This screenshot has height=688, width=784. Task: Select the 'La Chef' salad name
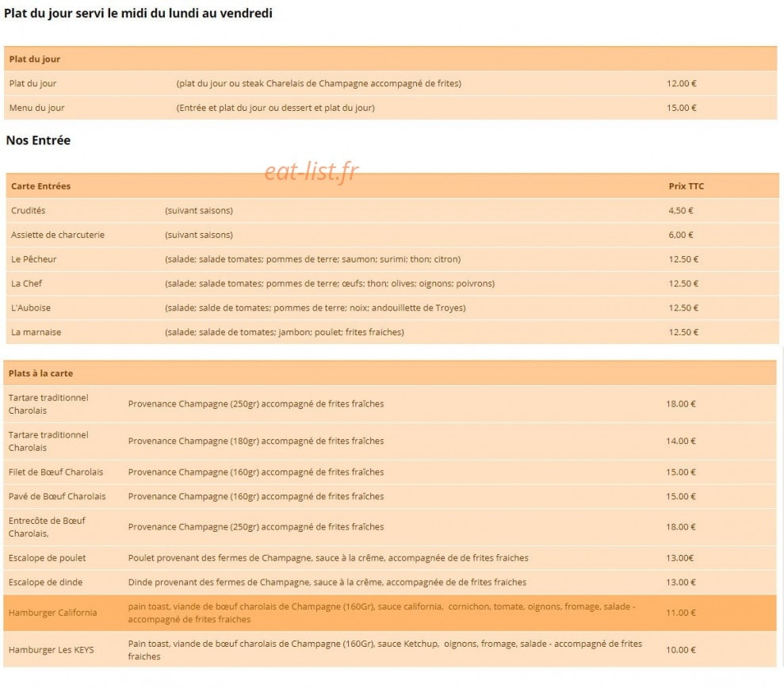(26, 284)
